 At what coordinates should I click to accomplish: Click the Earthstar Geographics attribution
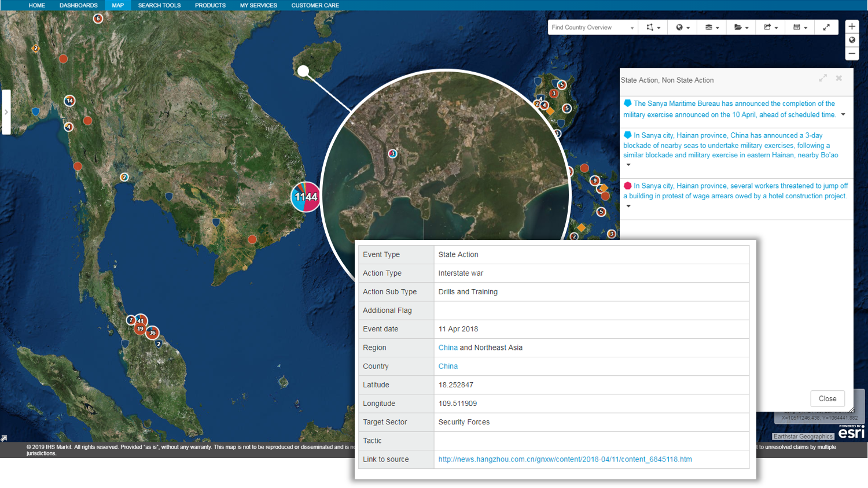pyautogui.click(x=803, y=437)
